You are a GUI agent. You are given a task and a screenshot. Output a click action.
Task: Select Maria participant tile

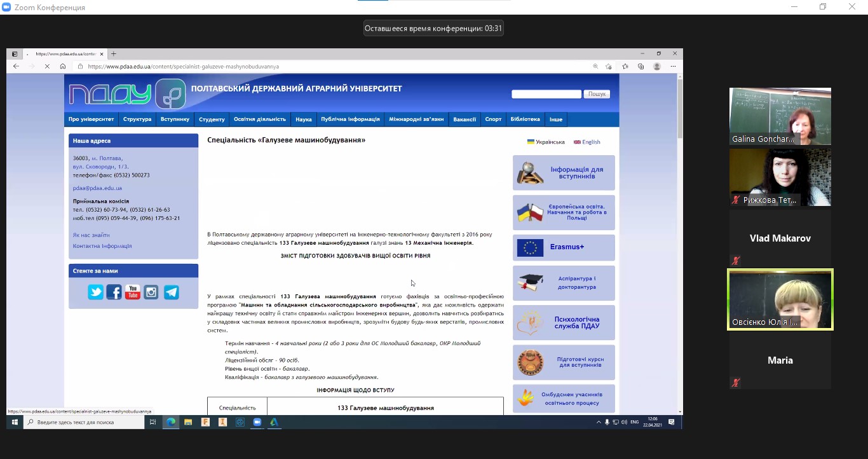(x=780, y=360)
